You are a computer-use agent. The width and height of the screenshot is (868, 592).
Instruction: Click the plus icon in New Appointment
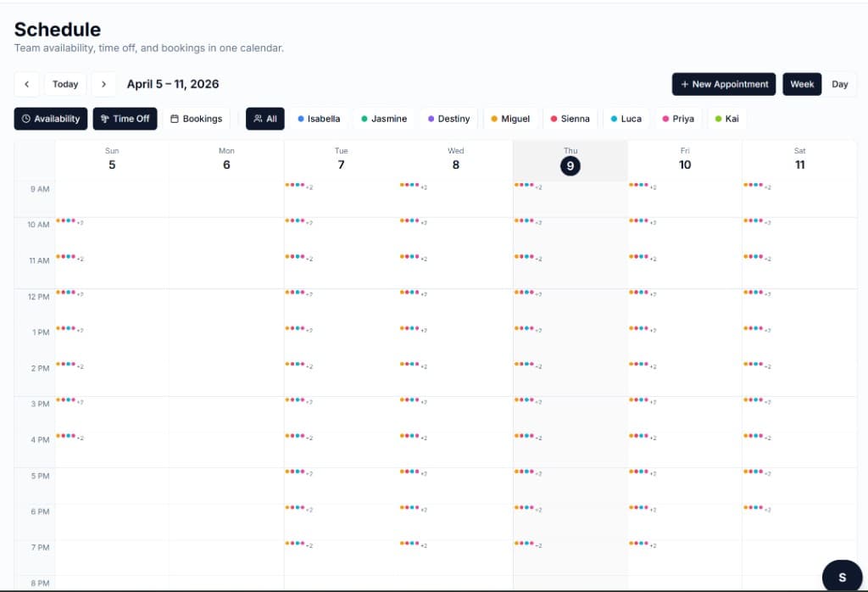pos(683,84)
